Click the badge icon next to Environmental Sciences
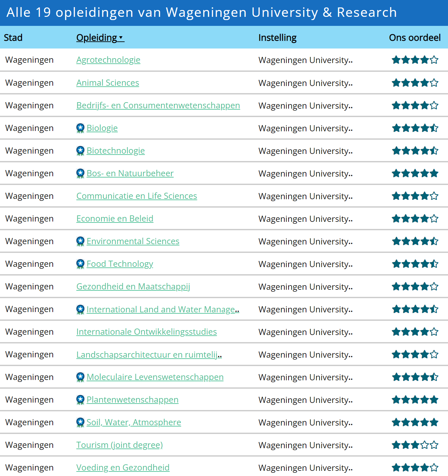The height and width of the screenshot is (476, 448). click(x=80, y=242)
